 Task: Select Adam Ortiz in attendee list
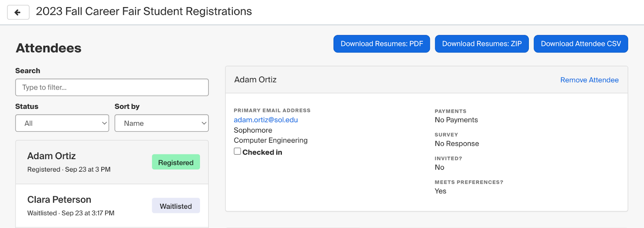coord(112,162)
